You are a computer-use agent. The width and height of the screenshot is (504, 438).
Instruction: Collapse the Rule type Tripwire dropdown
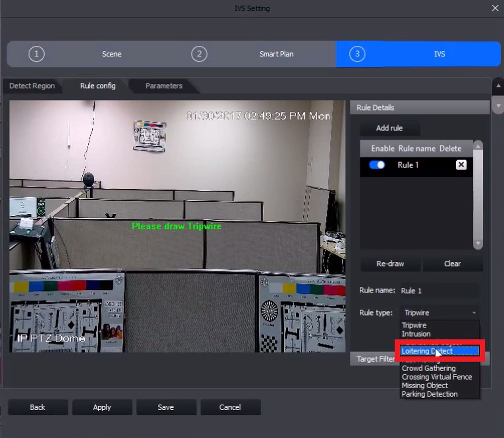tap(474, 313)
